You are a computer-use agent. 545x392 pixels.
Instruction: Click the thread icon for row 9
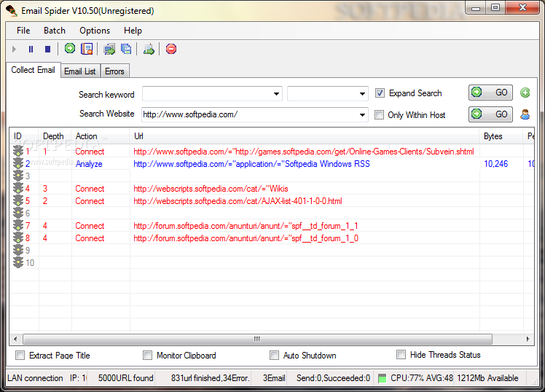pyautogui.click(x=18, y=250)
